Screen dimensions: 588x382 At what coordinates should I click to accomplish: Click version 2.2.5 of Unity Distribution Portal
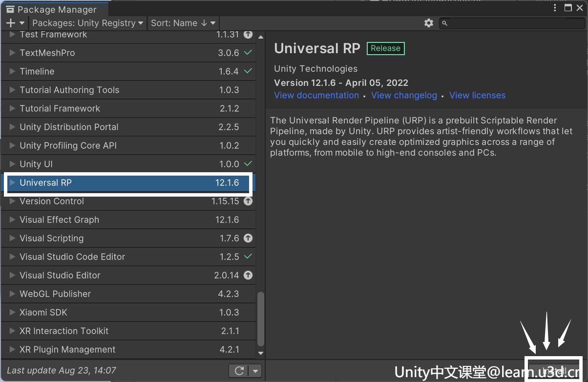[x=229, y=127]
